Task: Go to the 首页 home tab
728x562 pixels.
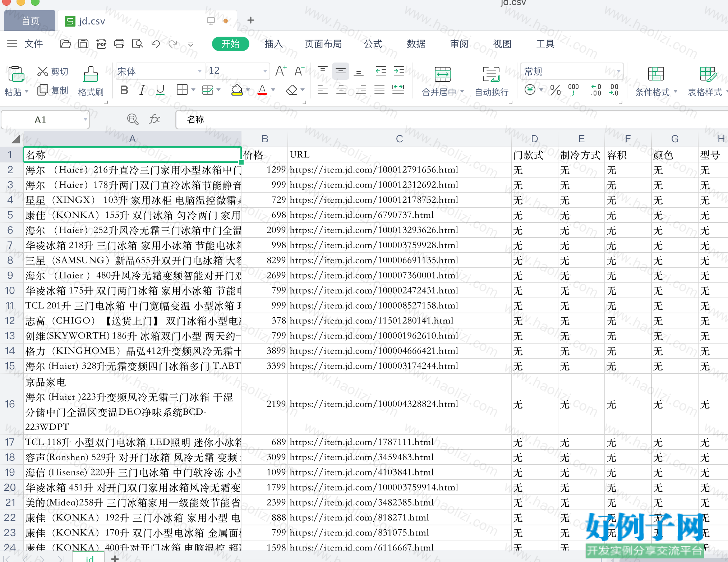Action: [30, 21]
